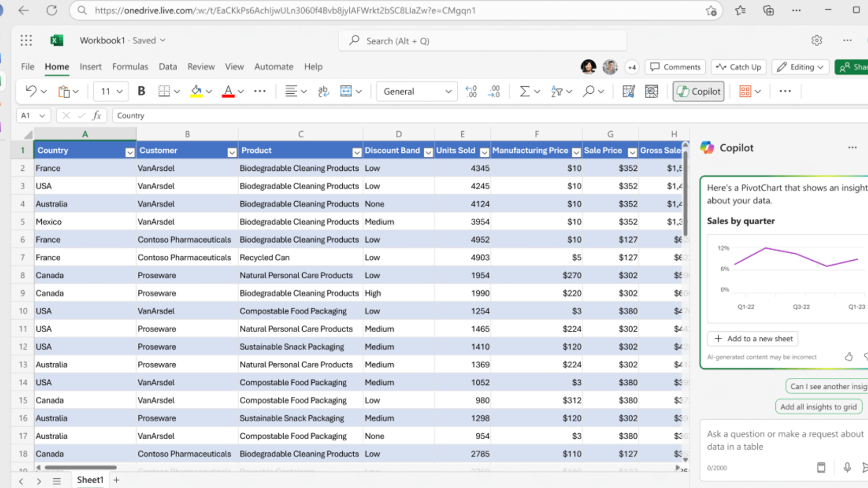Screen dimensions: 868x488
Task: Click the Conditional Formatting icon
Action: [745, 91]
